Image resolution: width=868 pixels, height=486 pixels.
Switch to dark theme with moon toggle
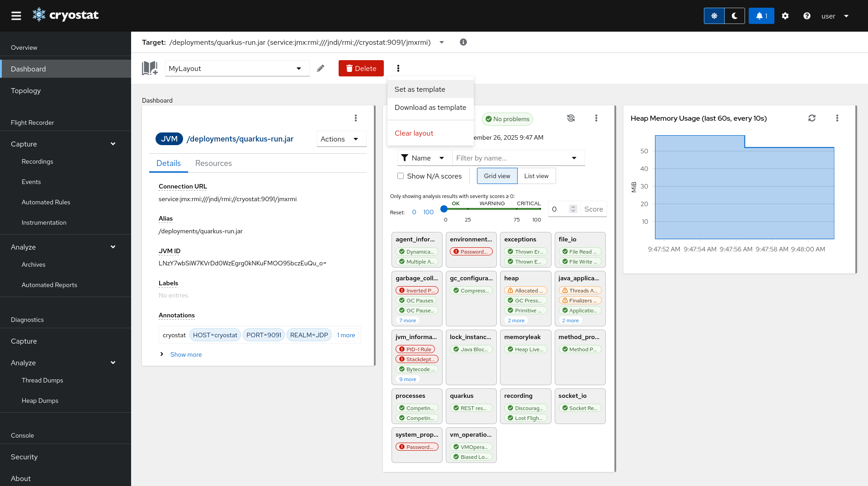[735, 16]
